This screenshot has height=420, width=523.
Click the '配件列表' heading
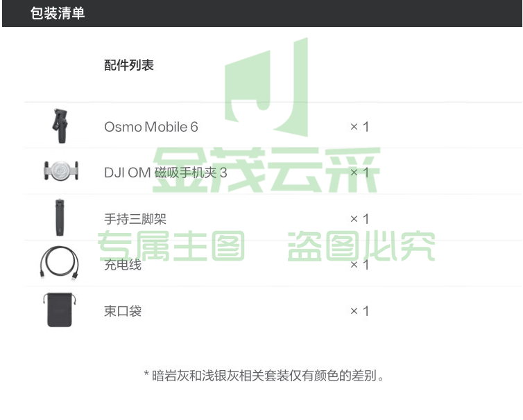129,65
